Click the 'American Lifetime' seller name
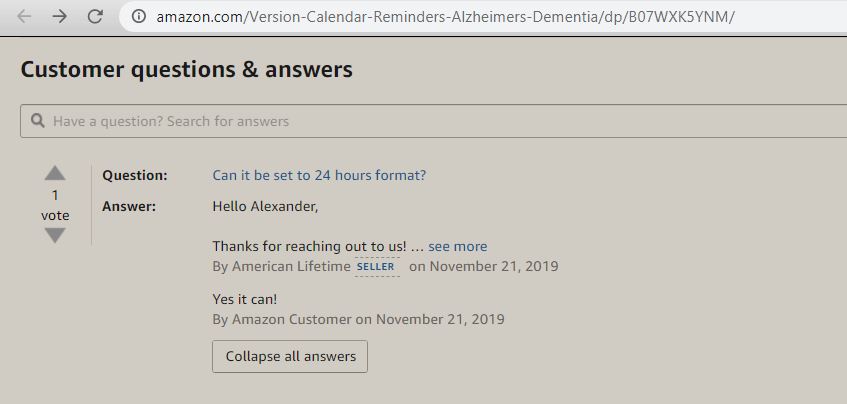The height and width of the screenshot is (404, 847). (x=291, y=266)
